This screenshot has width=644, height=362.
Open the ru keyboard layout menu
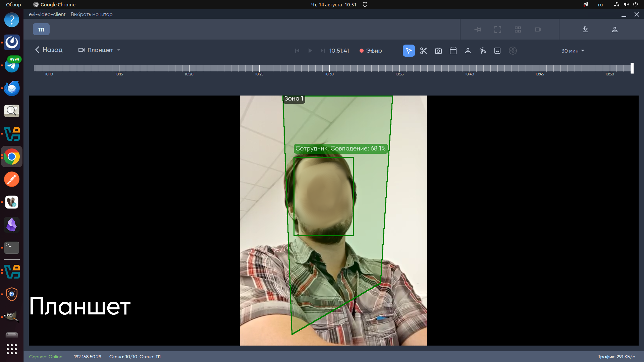click(600, 5)
